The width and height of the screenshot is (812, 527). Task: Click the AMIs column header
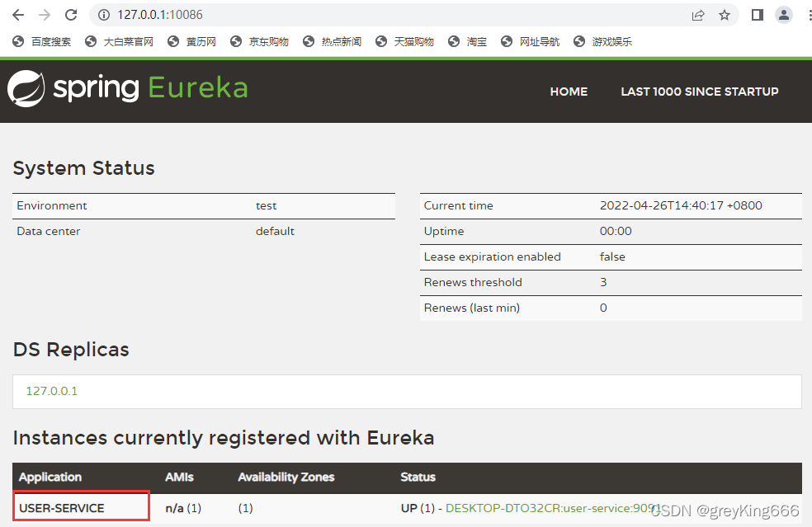[179, 477]
